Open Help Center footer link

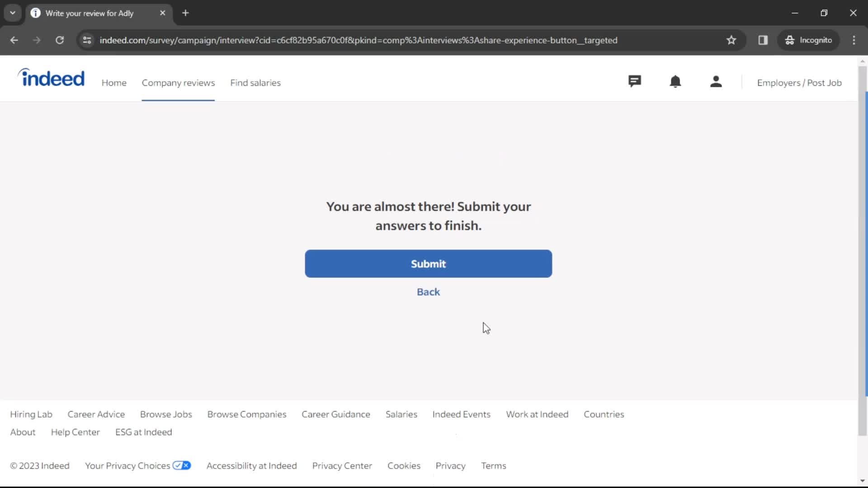75,432
